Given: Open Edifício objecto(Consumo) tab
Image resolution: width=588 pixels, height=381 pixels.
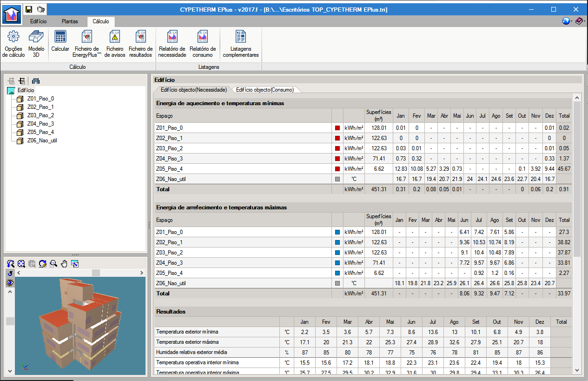Looking at the screenshot, I should (265, 90).
